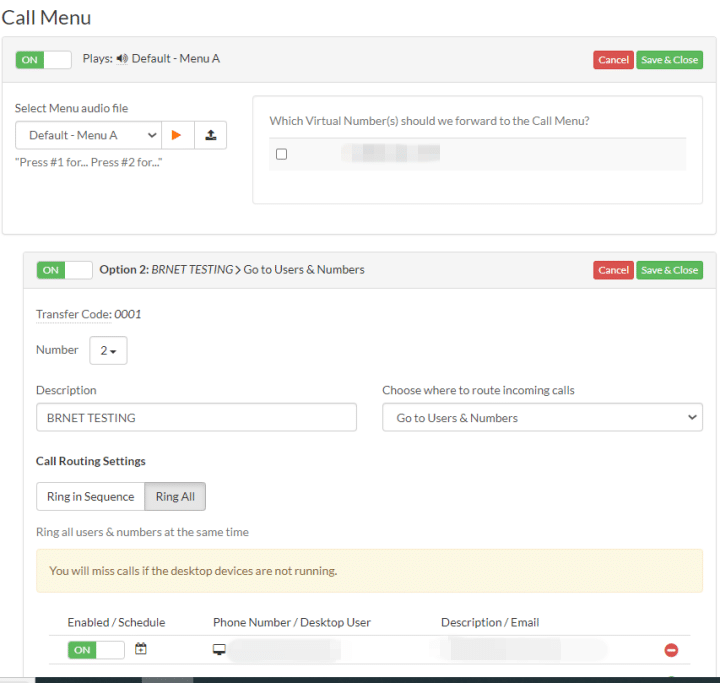Select Ring in Sequence routing mode
Viewport: 720px width, 683px height.
pyautogui.click(x=90, y=497)
